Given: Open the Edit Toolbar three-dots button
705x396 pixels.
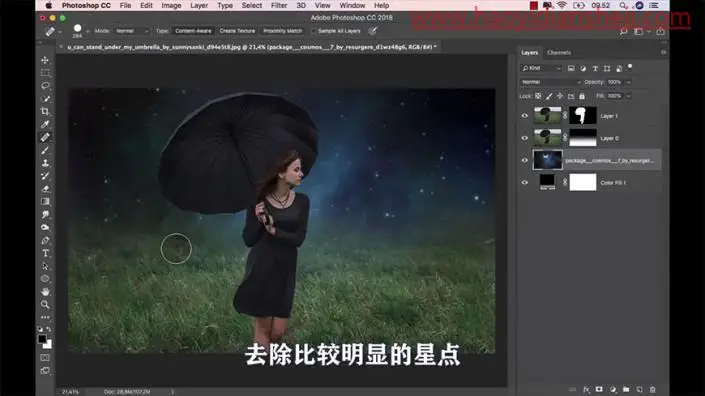Looking at the screenshot, I should 45,317.
